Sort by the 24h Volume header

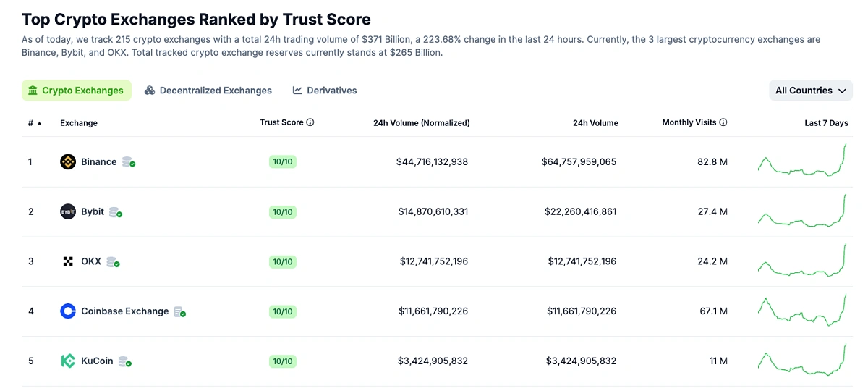595,123
